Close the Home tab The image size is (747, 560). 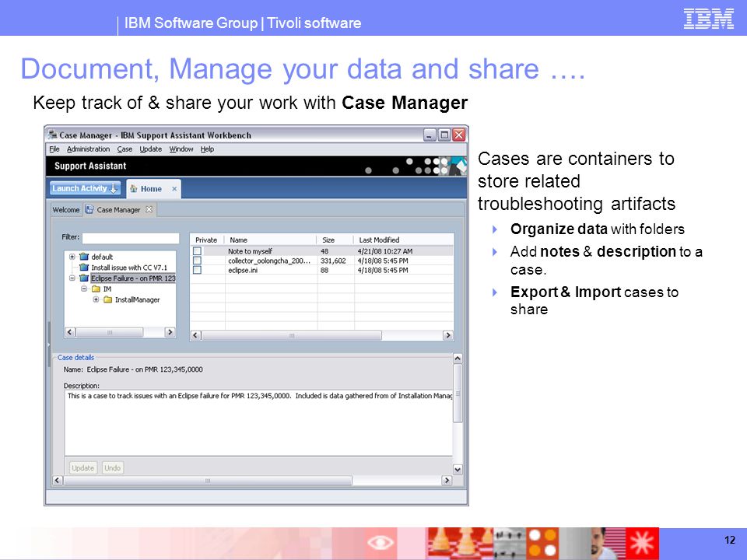[174, 189]
